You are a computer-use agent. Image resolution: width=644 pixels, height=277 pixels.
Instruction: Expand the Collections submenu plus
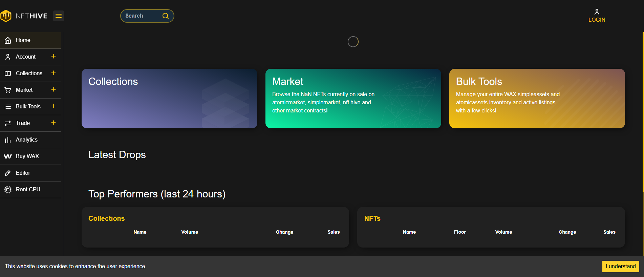(53, 73)
